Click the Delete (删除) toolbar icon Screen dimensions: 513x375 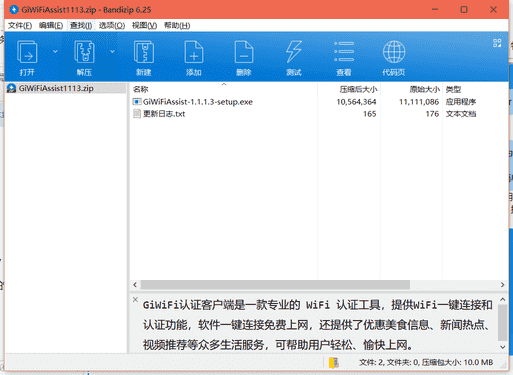pos(244,52)
